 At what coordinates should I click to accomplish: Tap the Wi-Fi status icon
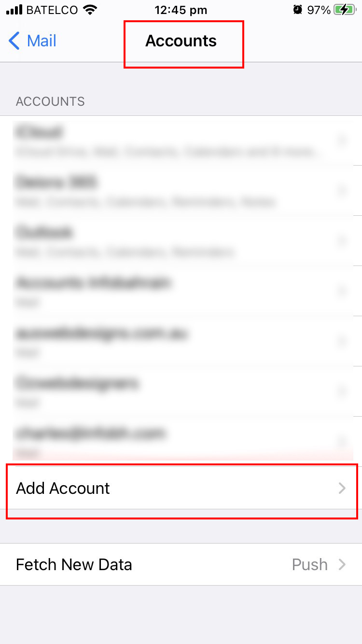click(90, 10)
